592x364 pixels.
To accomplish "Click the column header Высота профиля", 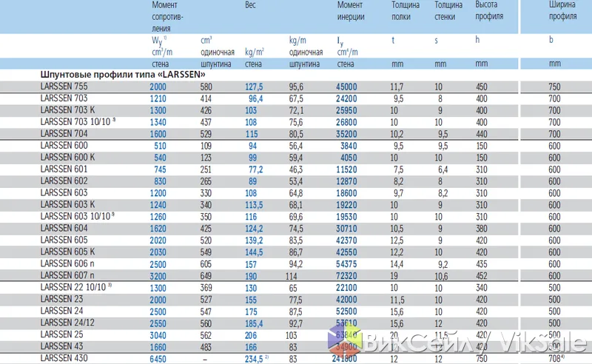I will pyautogui.click(x=489, y=10).
